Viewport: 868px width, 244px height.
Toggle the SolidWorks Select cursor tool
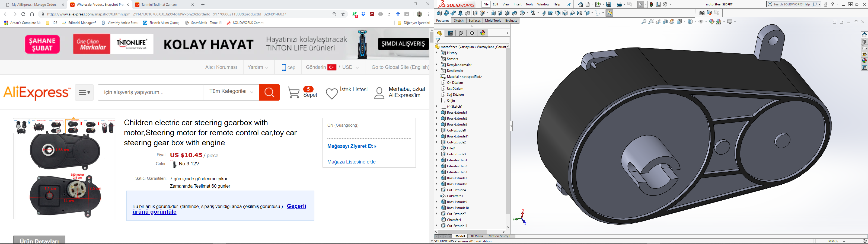640,4
